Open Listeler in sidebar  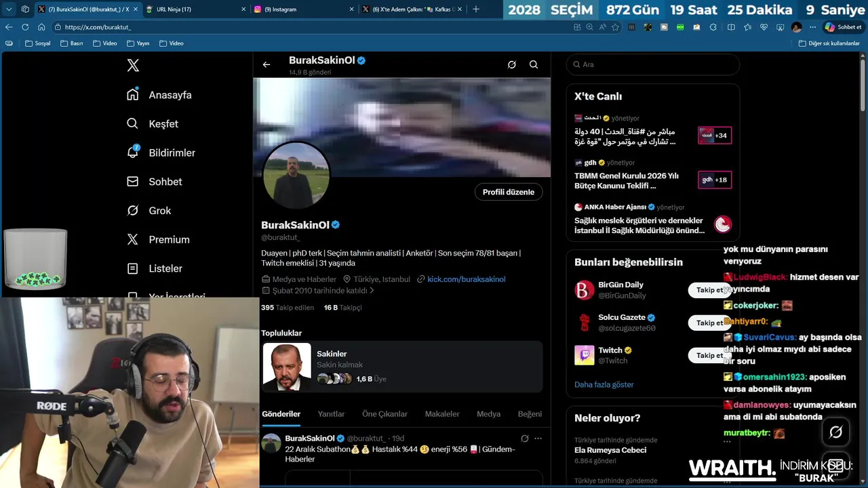155,268
